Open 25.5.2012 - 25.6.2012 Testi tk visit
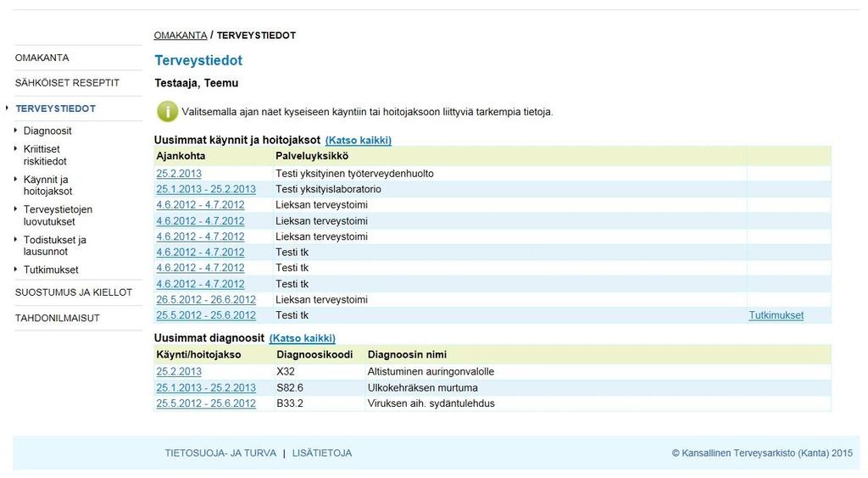Screen dimensions: 868x478 click(x=206, y=315)
